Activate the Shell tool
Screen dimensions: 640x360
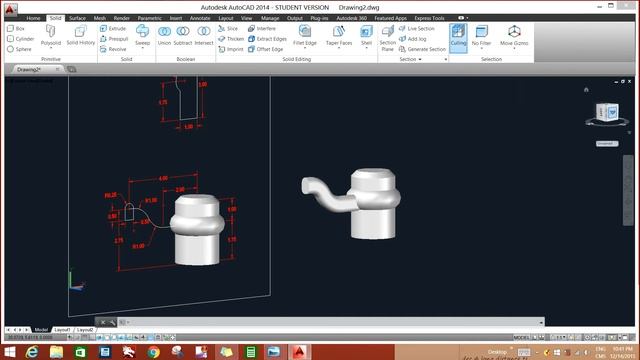click(366, 34)
